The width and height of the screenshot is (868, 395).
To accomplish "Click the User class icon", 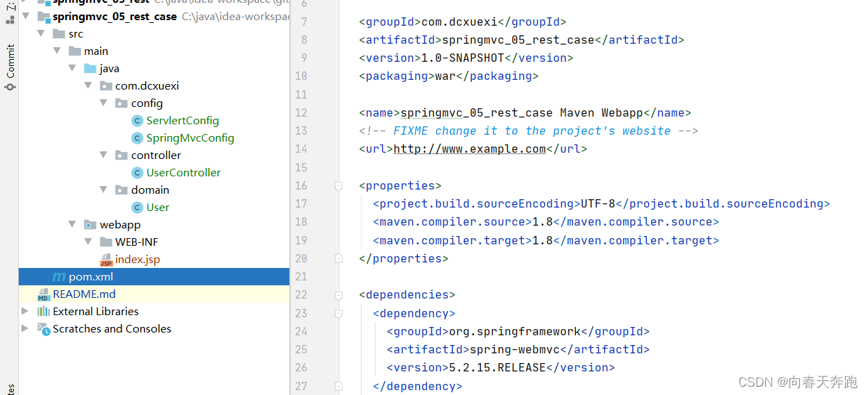I will click(x=137, y=208).
